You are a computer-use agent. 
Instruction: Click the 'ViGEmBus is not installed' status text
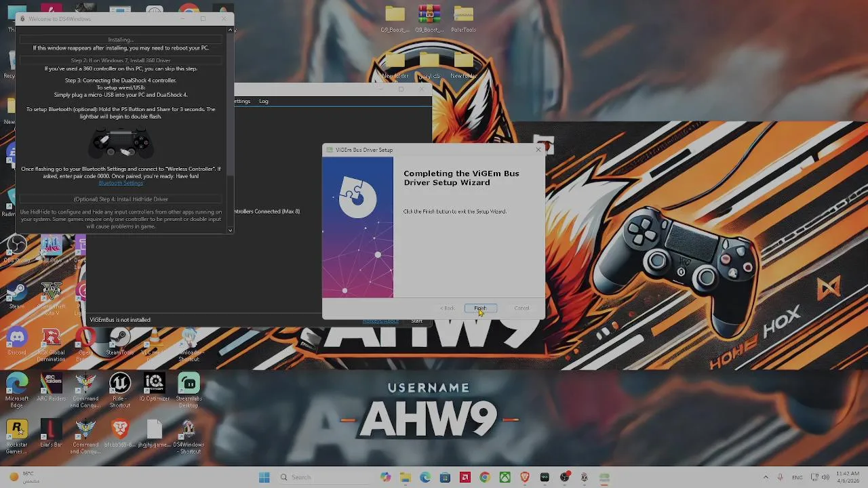120,320
